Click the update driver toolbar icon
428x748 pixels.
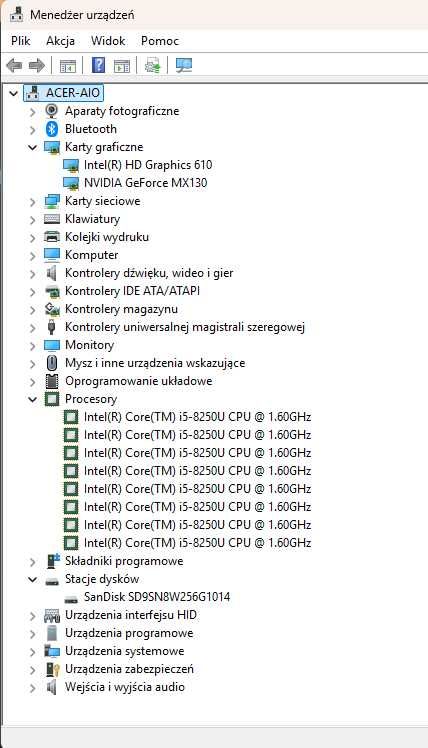tap(153, 65)
